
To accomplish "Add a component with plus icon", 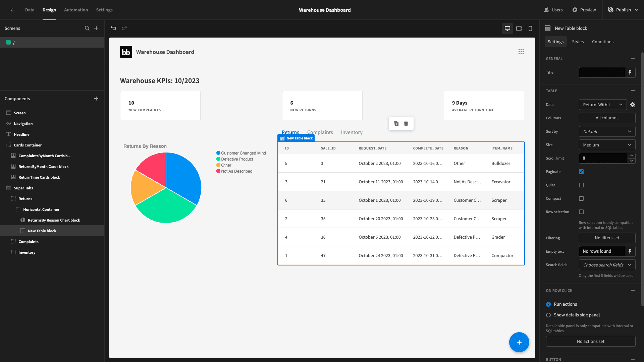I will point(96,99).
